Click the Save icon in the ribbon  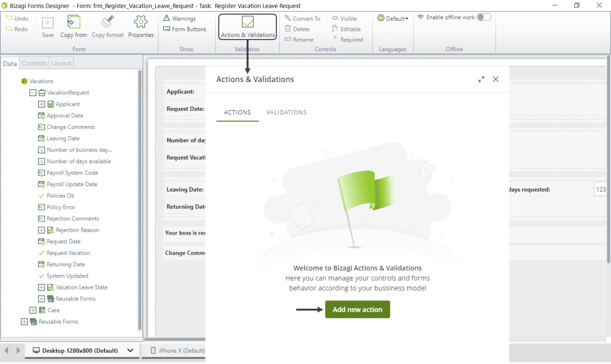(48, 26)
